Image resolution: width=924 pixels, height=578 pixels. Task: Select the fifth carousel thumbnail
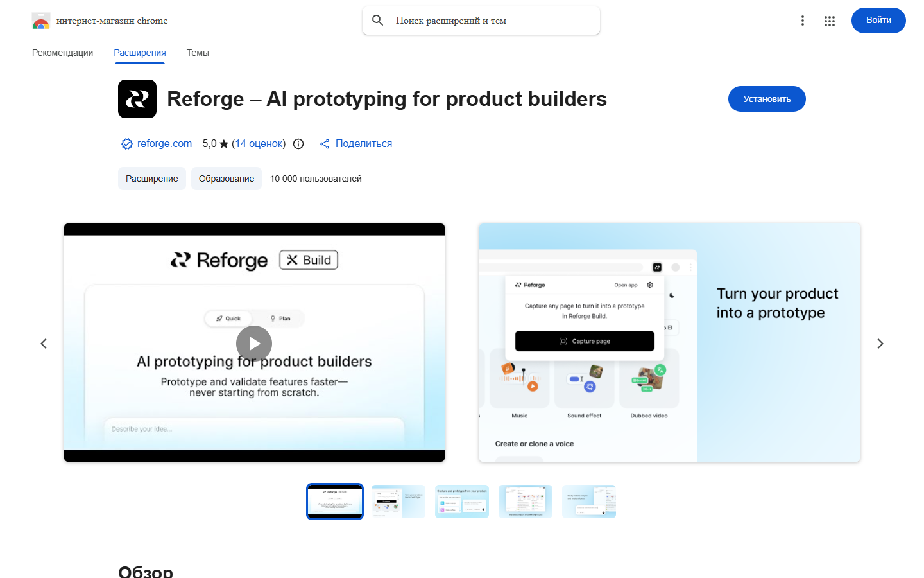pyautogui.click(x=589, y=502)
